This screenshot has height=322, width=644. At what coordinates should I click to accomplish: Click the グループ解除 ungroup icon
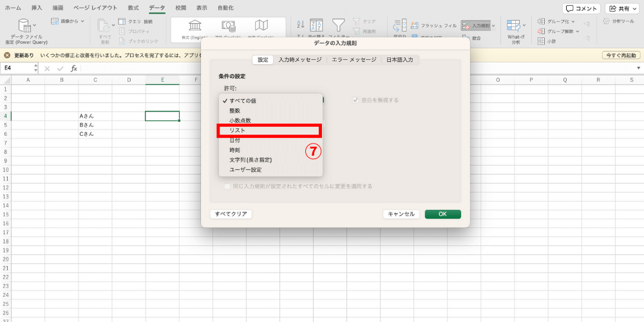pyautogui.click(x=542, y=31)
